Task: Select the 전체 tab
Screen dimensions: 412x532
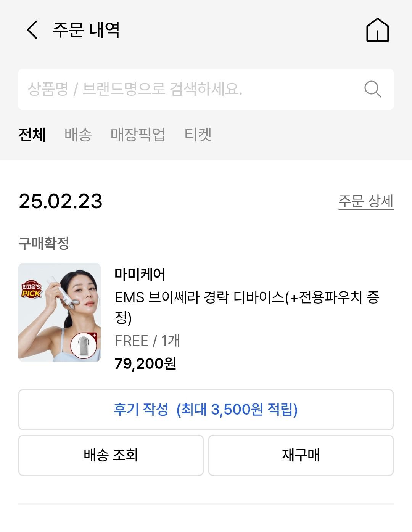Action: point(32,135)
